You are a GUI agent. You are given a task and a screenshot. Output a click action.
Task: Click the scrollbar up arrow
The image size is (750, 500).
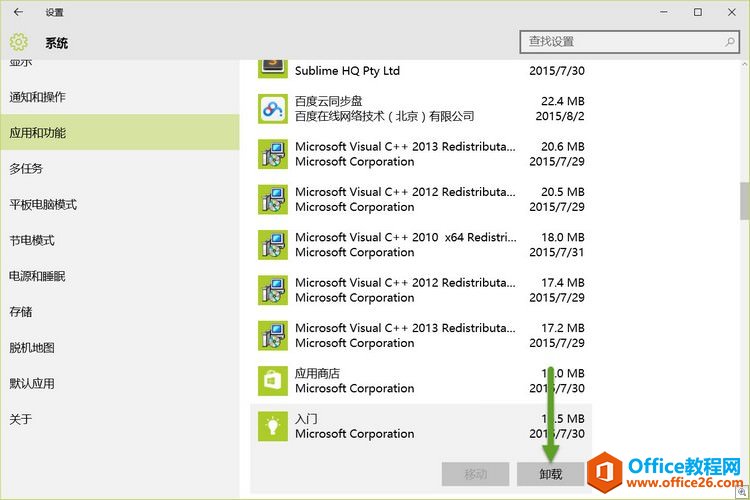pyautogui.click(x=745, y=64)
